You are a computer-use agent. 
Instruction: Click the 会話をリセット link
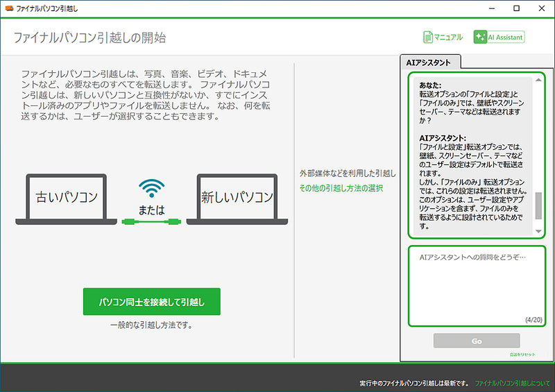pyautogui.click(x=522, y=355)
